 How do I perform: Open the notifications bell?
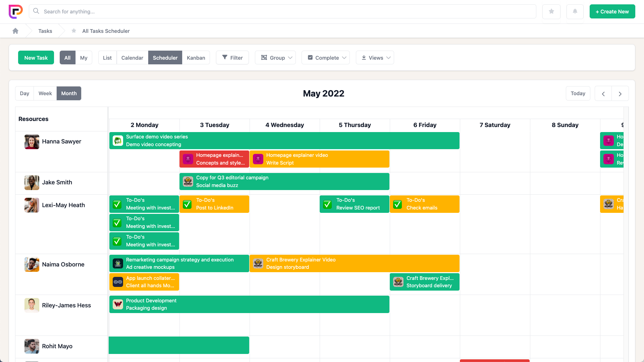pyautogui.click(x=575, y=11)
